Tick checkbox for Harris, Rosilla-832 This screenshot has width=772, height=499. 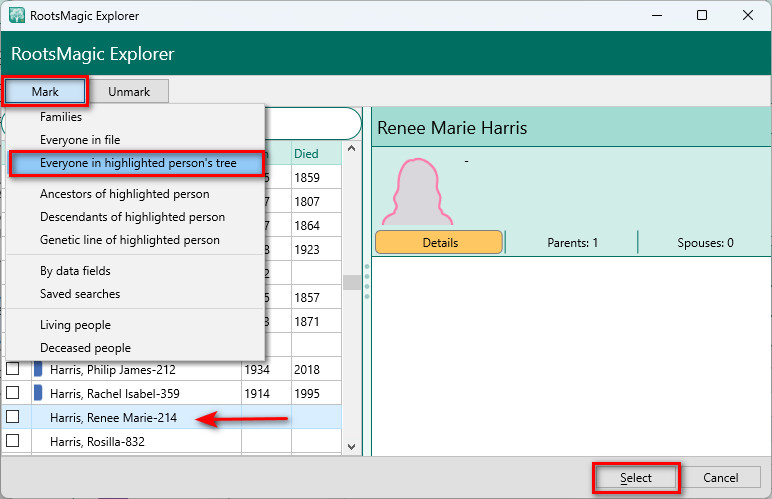click(x=13, y=440)
